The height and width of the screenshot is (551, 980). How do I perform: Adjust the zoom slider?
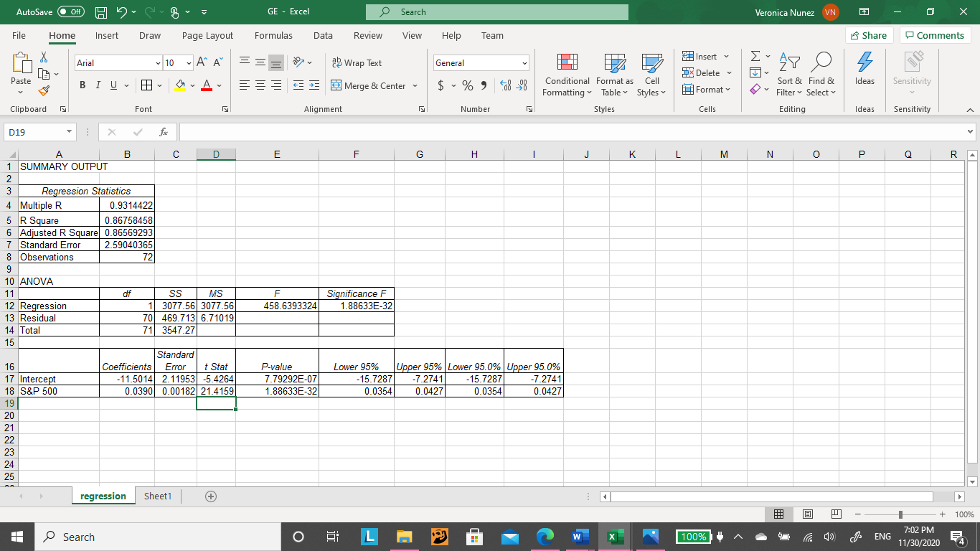click(899, 514)
